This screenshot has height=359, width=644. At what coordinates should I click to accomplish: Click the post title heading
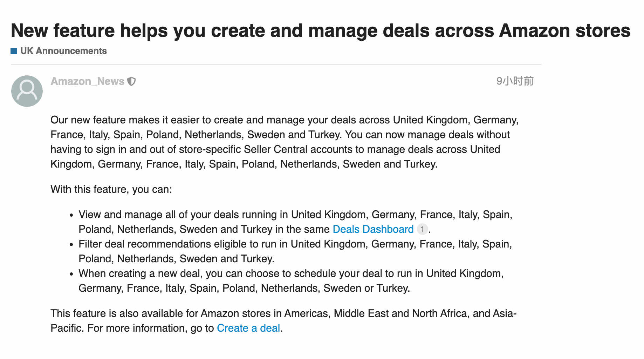pyautogui.click(x=320, y=31)
